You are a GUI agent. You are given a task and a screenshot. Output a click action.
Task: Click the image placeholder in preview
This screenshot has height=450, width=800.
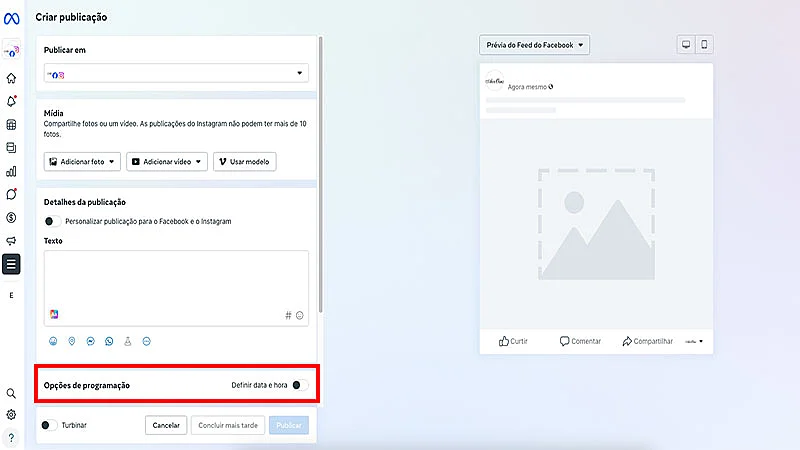click(x=596, y=224)
